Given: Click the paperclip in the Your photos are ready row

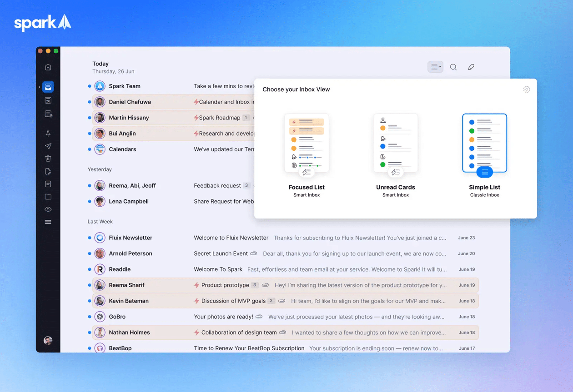Looking at the screenshot, I should coord(259,317).
